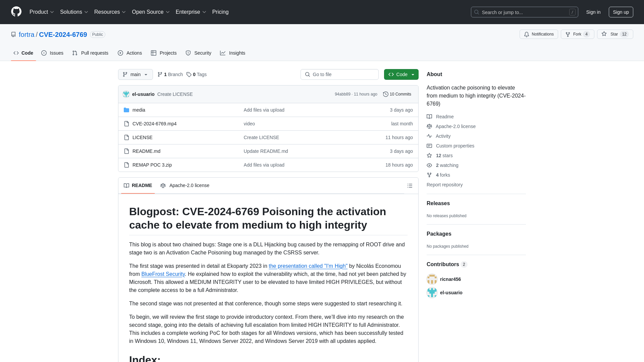Select the Projects tab

(164, 53)
